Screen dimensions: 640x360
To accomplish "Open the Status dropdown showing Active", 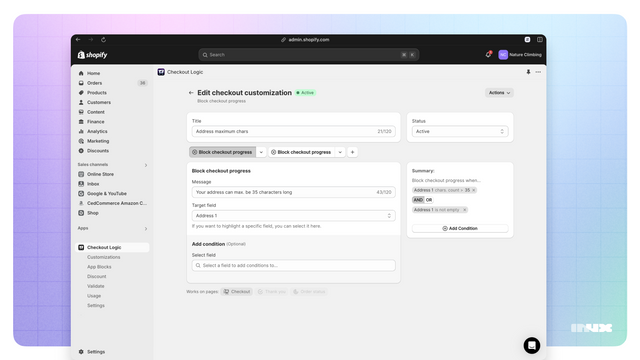I will (x=460, y=131).
